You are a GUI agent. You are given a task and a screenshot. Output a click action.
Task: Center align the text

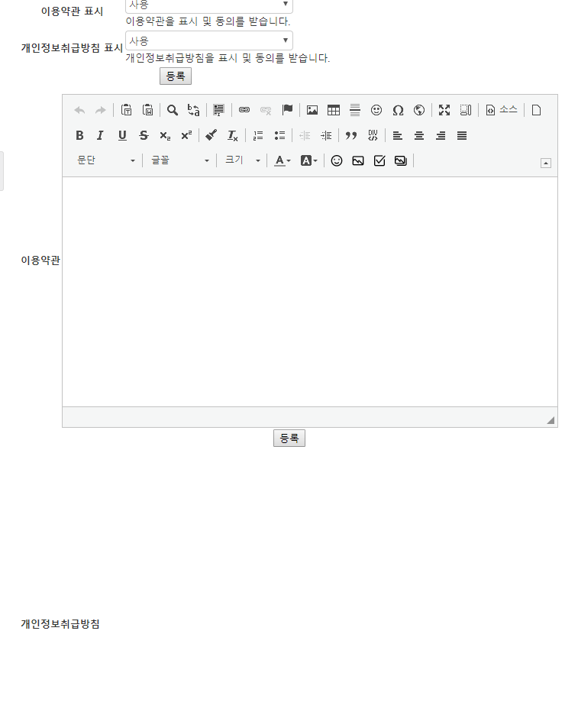[x=419, y=135]
